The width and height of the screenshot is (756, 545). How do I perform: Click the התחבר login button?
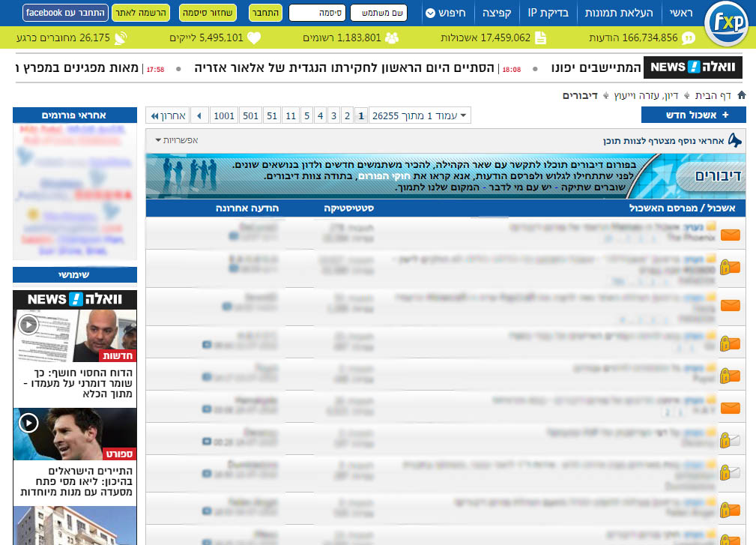pyautogui.click(x=266, y=13)
